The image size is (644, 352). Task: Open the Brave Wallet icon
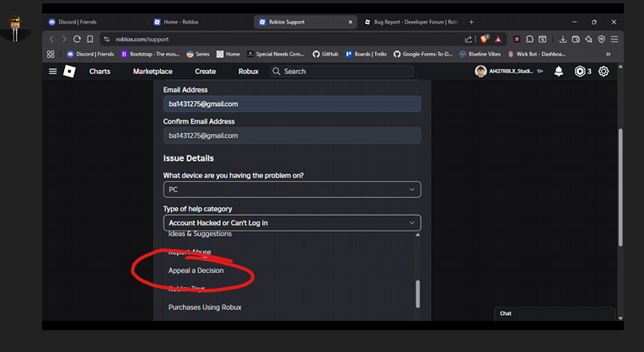[x=576, y=40]
